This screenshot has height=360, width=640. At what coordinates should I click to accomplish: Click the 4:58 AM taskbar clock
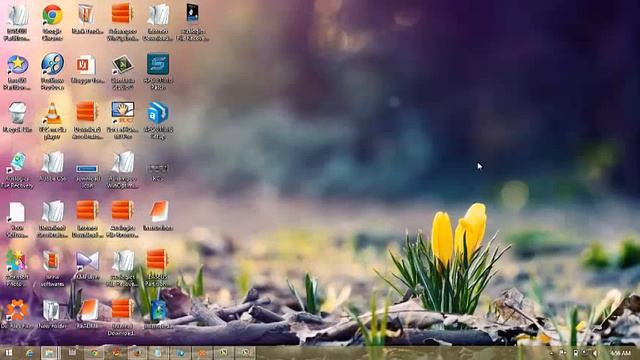(x=620, y=353)
